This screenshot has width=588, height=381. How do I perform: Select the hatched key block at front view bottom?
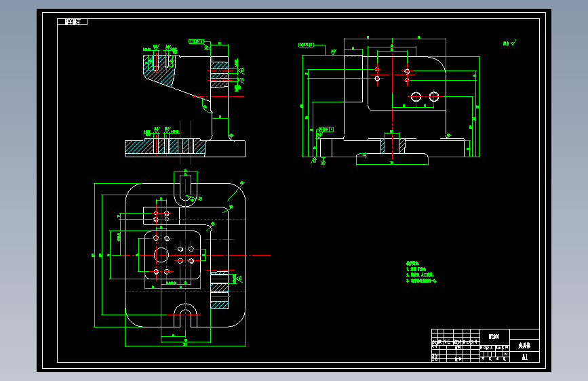[x=393, y=146]
